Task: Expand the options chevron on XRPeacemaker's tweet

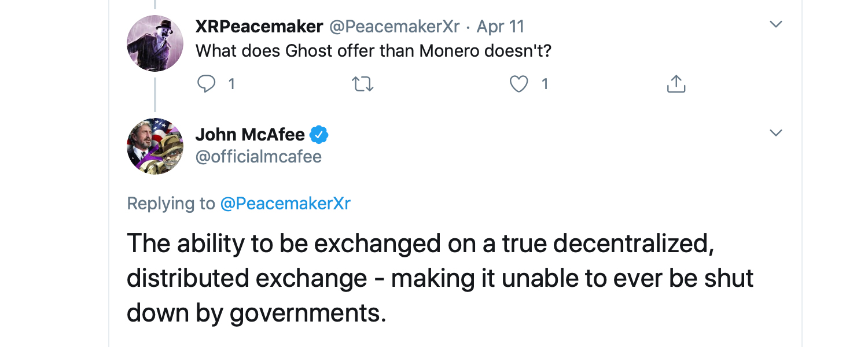Action: pos(775,24)
